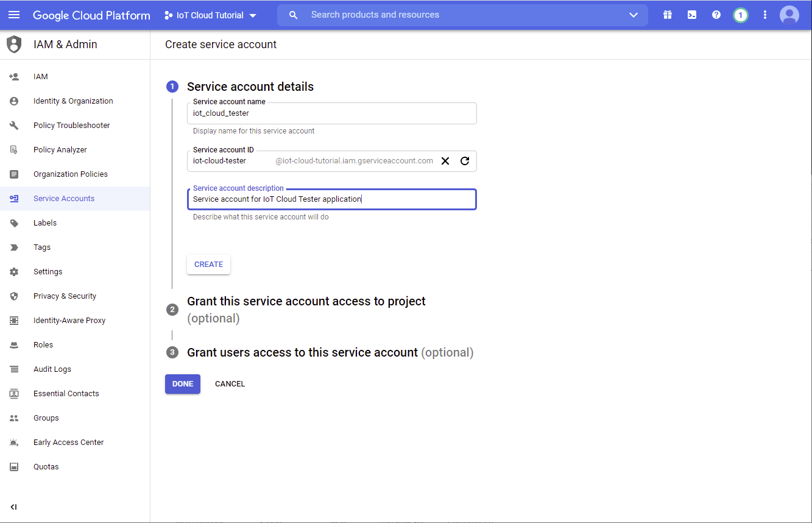Click the search magnifier icon

294,15
